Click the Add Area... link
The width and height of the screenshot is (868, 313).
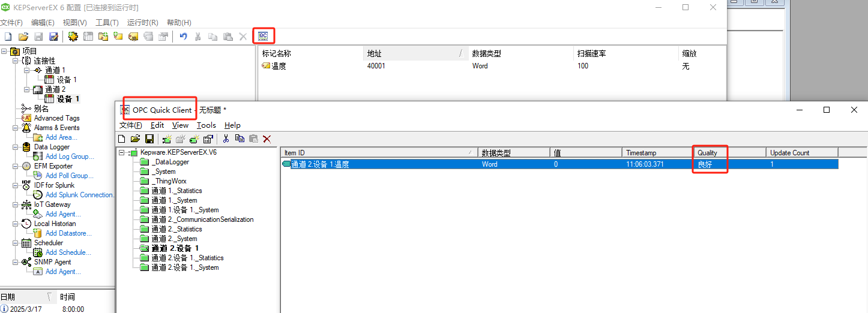61,137
